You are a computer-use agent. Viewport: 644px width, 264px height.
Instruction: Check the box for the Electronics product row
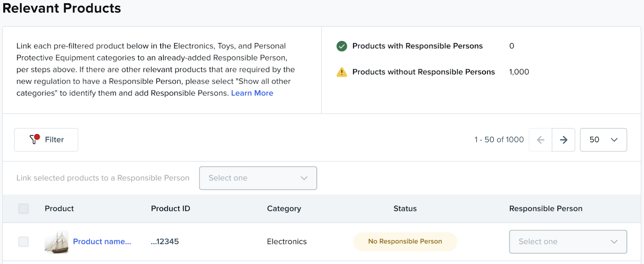(x=24, y=241)
